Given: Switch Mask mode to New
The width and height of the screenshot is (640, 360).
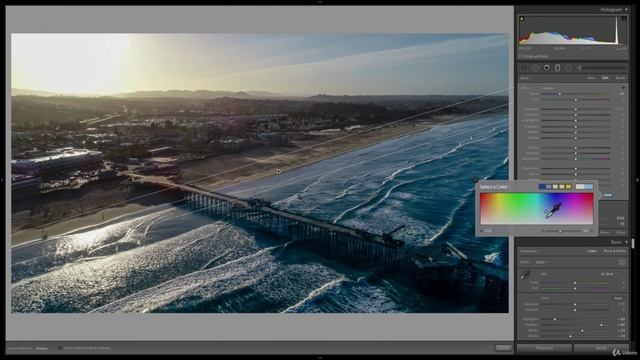Looking at the screenshot, I should [591, 78].
